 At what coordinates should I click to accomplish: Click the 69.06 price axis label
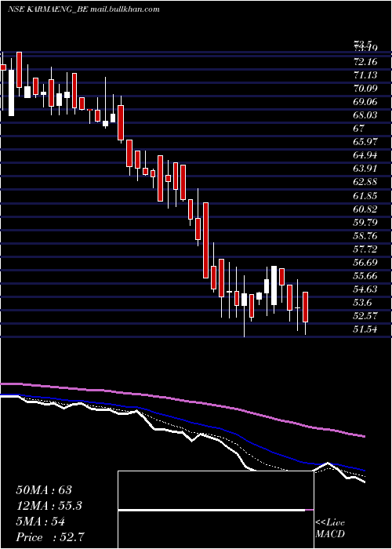point(366,102)
